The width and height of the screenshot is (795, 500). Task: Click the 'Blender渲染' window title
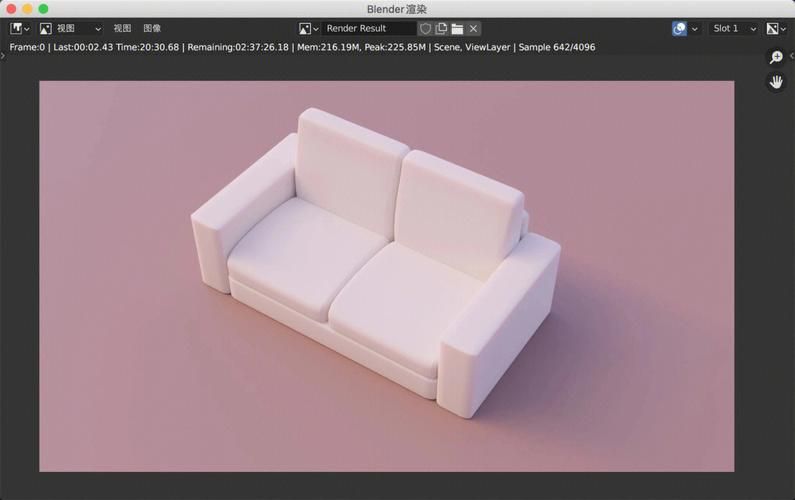coord(397,9)
